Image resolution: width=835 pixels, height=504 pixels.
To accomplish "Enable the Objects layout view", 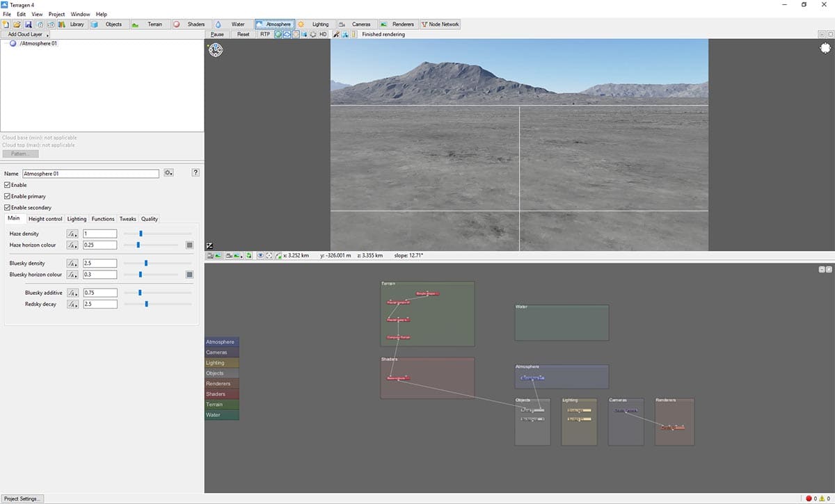I will (113, 24).
